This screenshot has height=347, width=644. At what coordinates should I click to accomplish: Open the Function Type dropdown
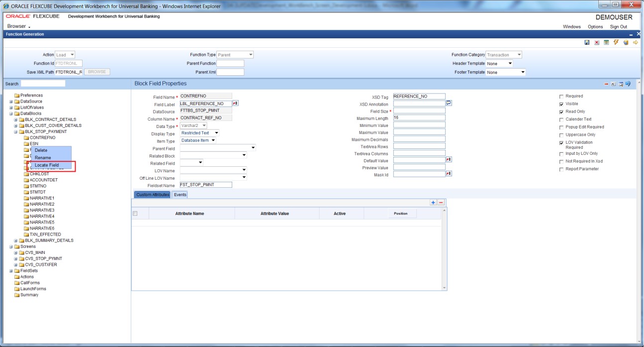pyautogui.click(x=235, y=55)
